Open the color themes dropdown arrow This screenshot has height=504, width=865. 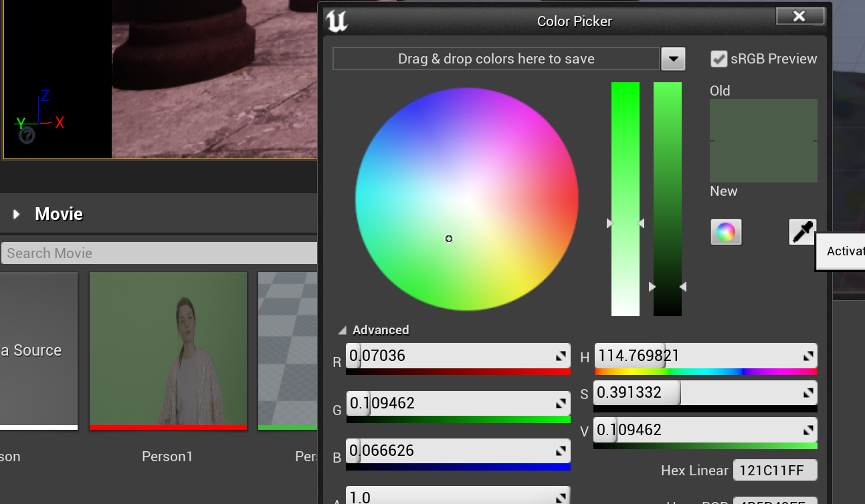673,59
